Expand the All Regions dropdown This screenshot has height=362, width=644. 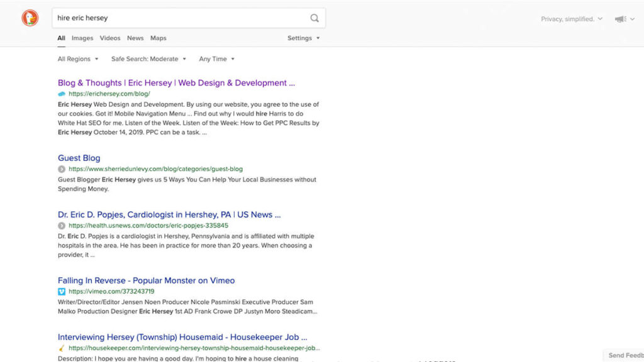[x=78, y=59]
